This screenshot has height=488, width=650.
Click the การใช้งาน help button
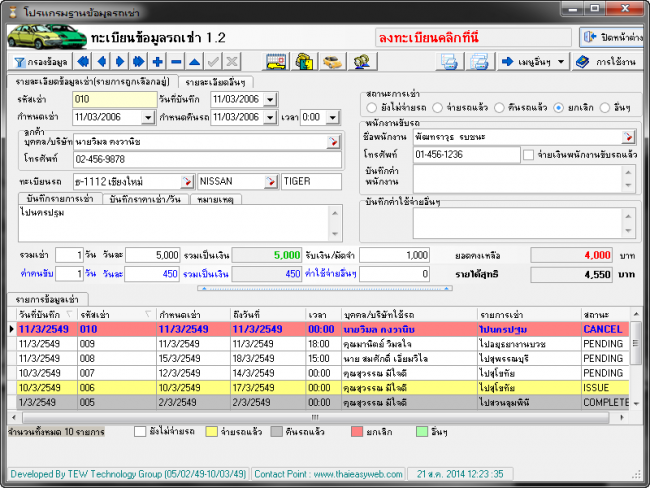[608, 62]
